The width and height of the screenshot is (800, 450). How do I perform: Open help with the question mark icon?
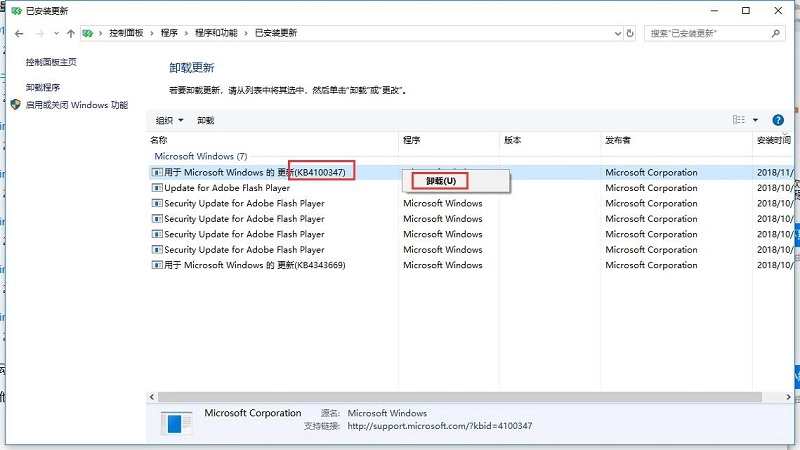coord(778,120)
